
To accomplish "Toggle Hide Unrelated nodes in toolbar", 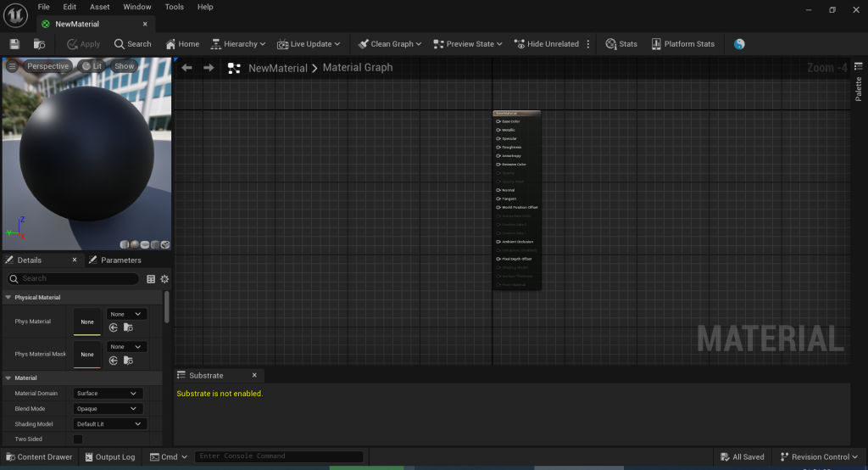I will [x=545, y=44].
